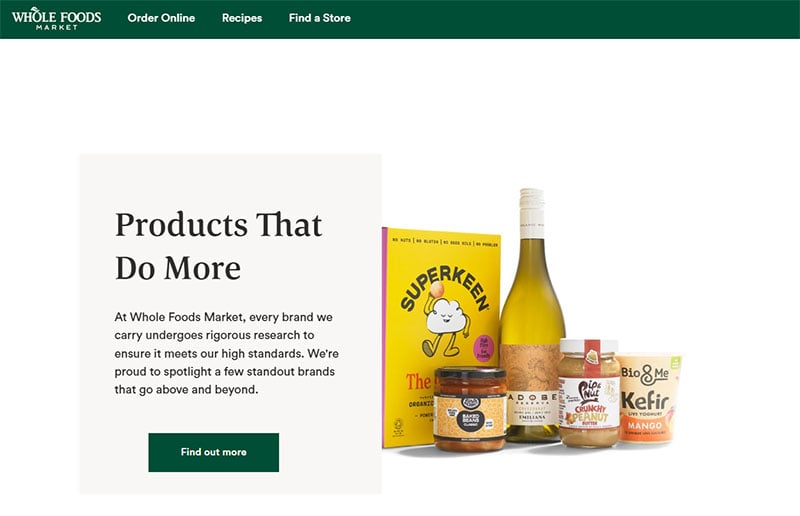This screenshot has width=800, height=516.
Task: Open the Find a Store link
Action: [x=319, y=18]
